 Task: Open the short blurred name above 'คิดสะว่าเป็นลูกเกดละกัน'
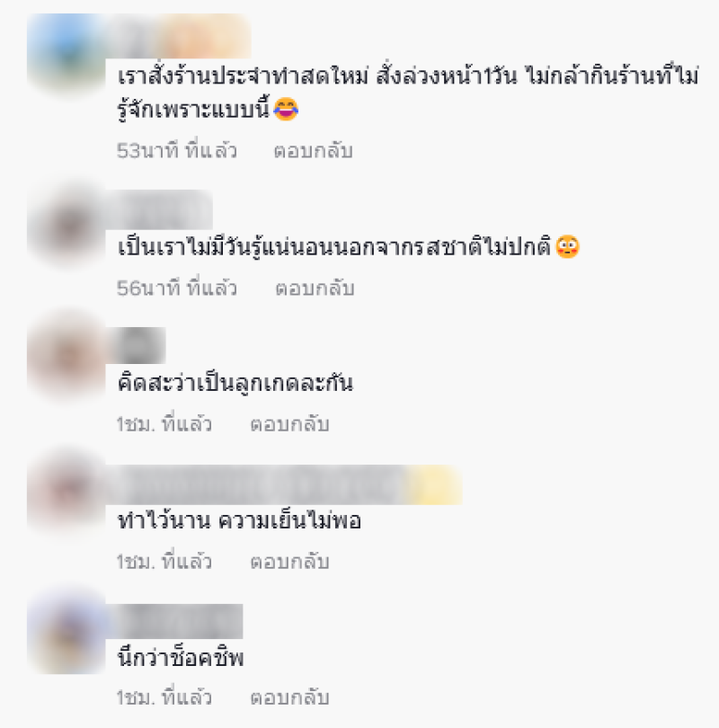point(136,346)
